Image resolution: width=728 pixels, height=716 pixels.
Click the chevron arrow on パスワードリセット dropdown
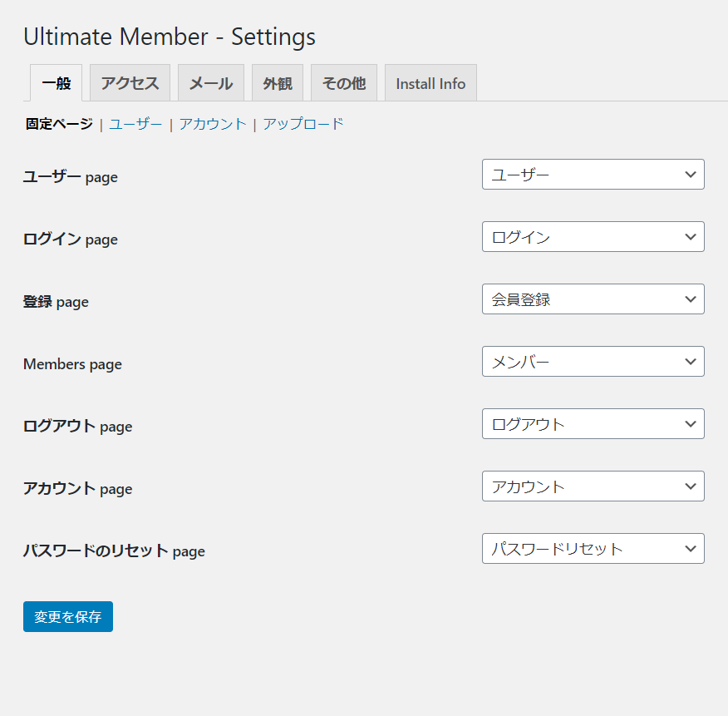pyautogui.click(x=691, y=548)
